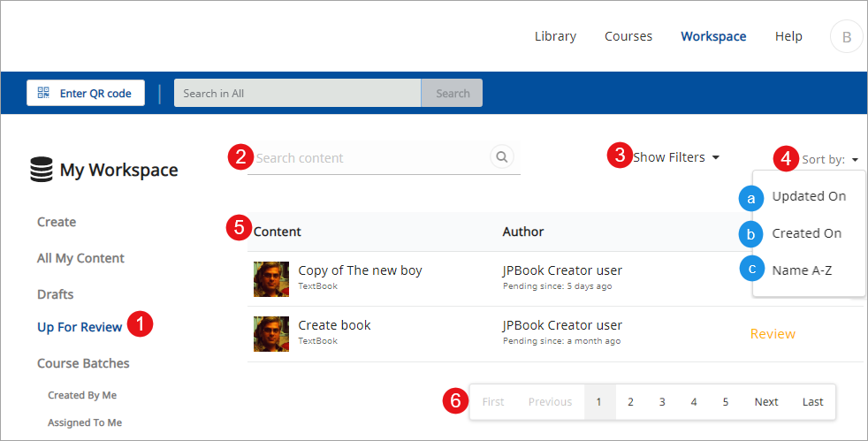The height and width of the screenshot is (441, 868).
Task: Go to page 3 in pagination
Action: coord(662,401)
